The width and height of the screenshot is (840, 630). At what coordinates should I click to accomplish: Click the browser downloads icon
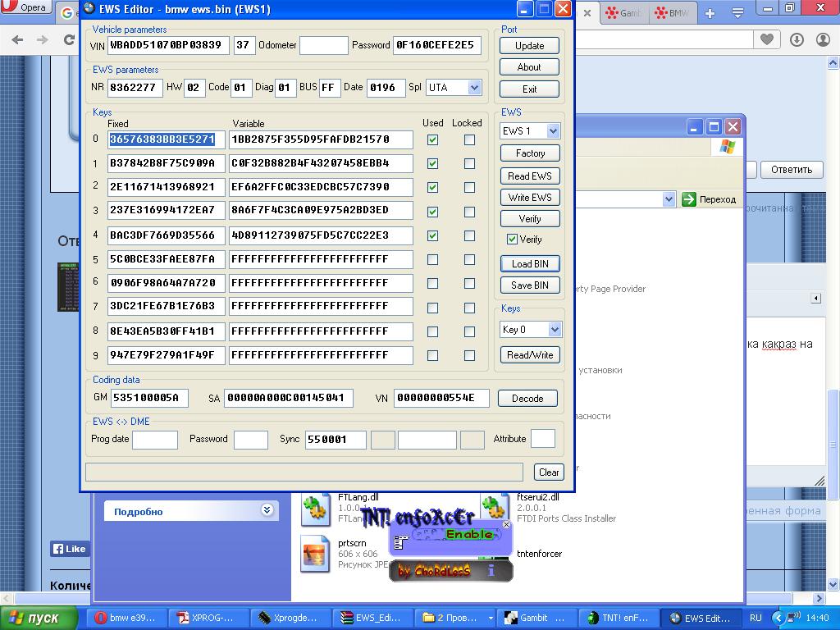click(797, 39)
